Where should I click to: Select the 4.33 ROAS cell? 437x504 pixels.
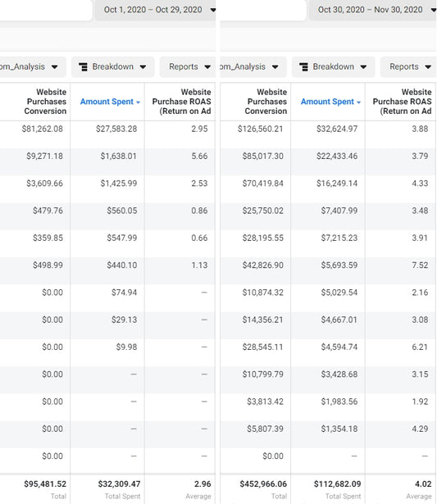(420, 184)
